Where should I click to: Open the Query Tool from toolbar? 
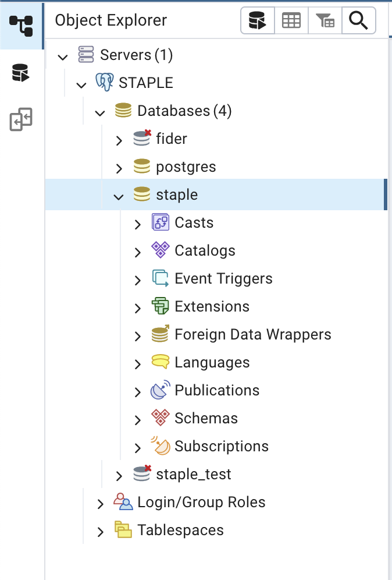point(257,22)
